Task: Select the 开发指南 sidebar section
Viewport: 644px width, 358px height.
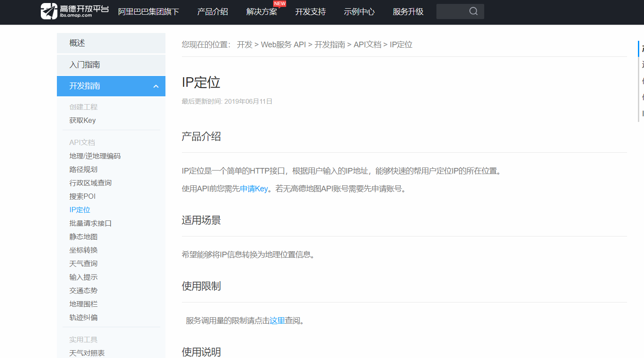Action: click(x=111, y=86)
